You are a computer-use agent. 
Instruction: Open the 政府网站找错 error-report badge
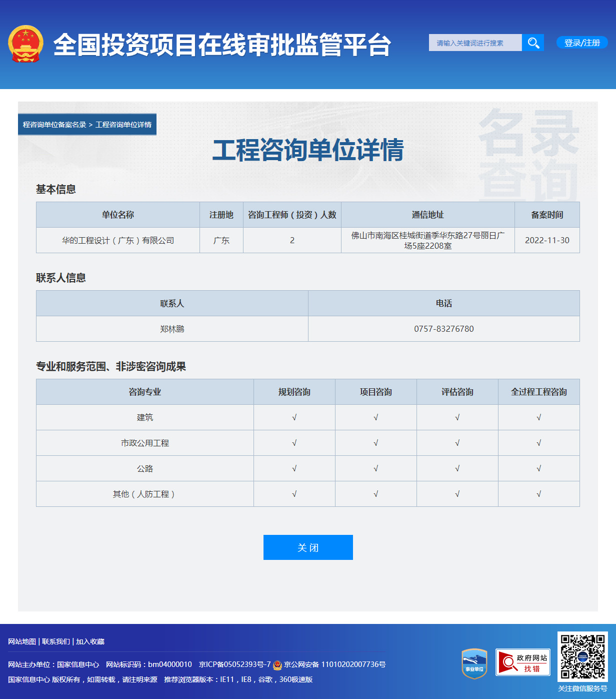pyautogui.click(x=522, y=662)
